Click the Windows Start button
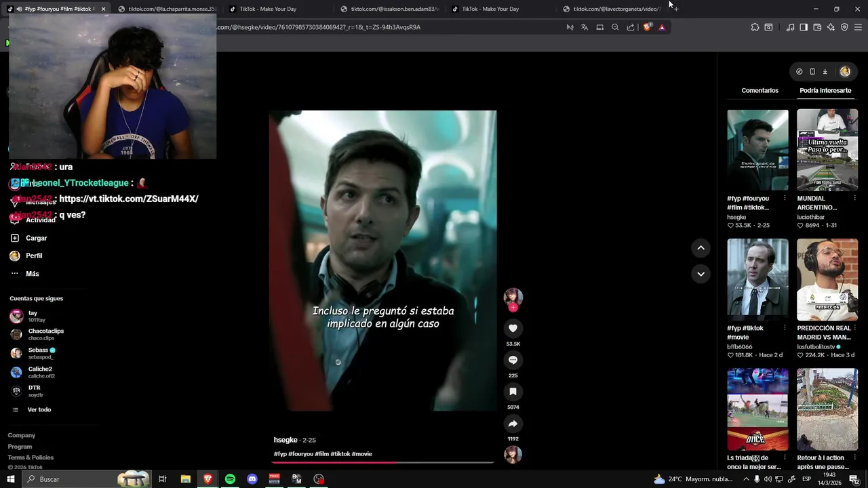868x488 pixels. pyautogui.click(x=10, y=479)
